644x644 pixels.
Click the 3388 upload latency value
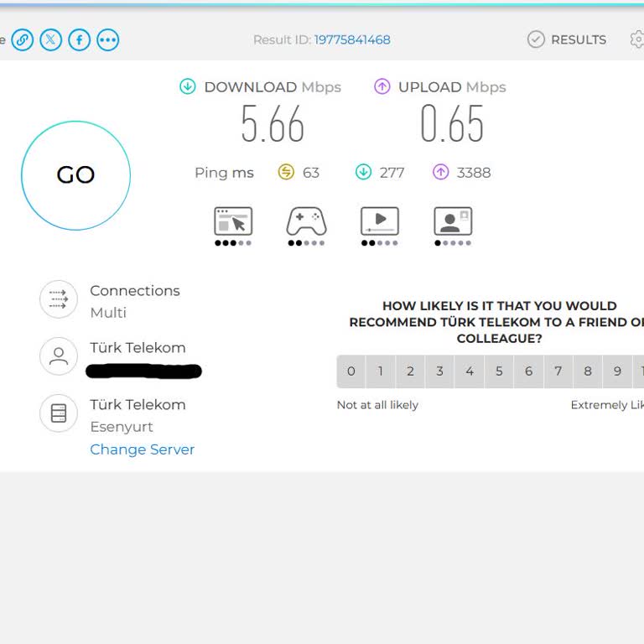coord(474,173)
